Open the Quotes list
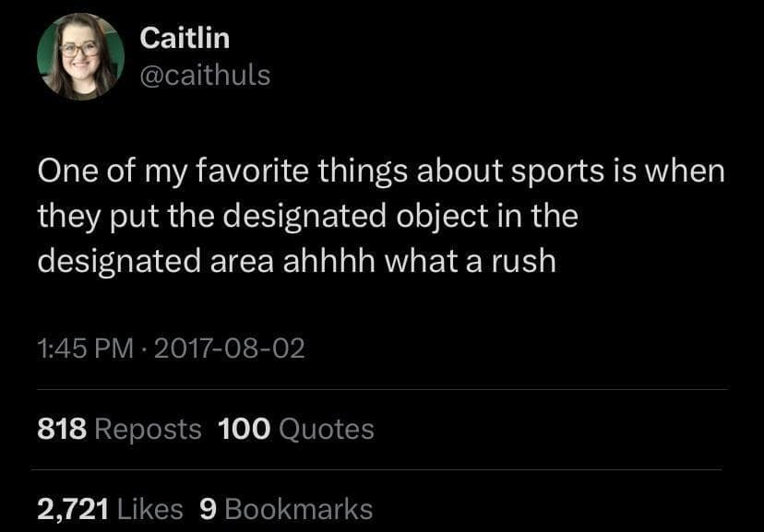Screen dimensions: 764x532 coord(326,429)
